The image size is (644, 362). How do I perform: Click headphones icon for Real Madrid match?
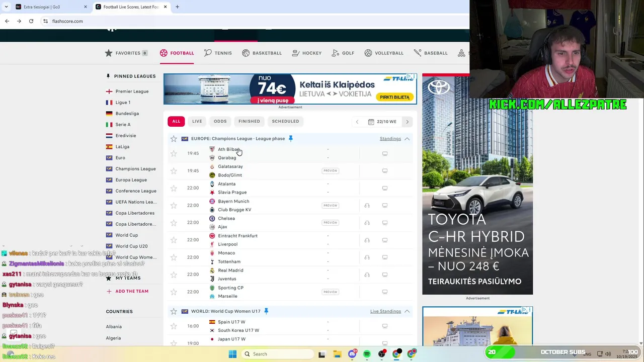(x=367, y=275)
